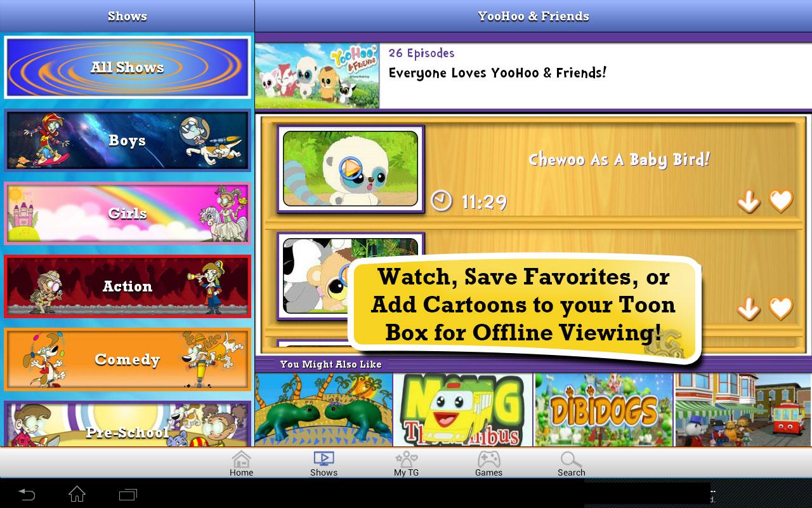Download the second episode using its arrow icon
This screenshot has height=508, width=812.
749,307
